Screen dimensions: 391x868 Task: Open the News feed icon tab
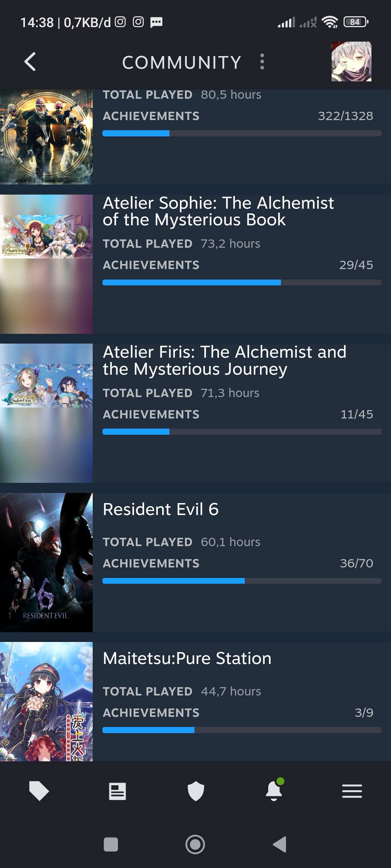coord(117,791)
